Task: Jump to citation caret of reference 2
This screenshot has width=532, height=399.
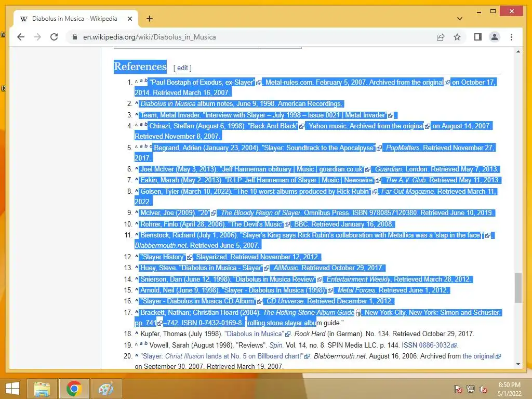Action: click(x=137, y=104)
